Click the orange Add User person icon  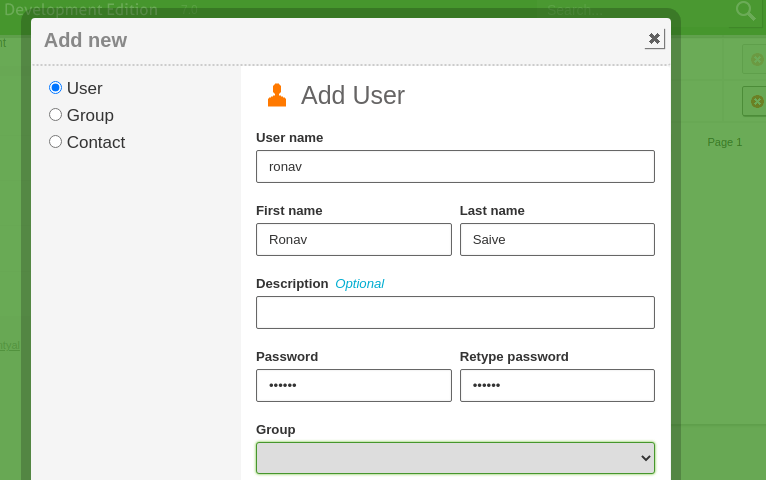point(277,96)
